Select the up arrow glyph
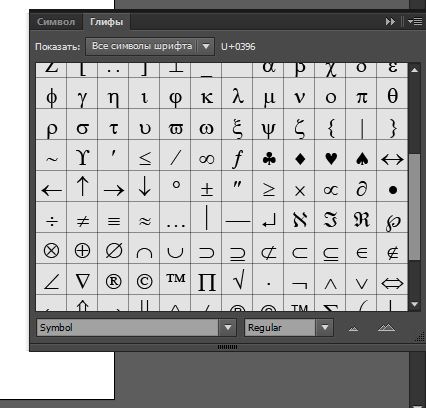 [x=82, y=187]
